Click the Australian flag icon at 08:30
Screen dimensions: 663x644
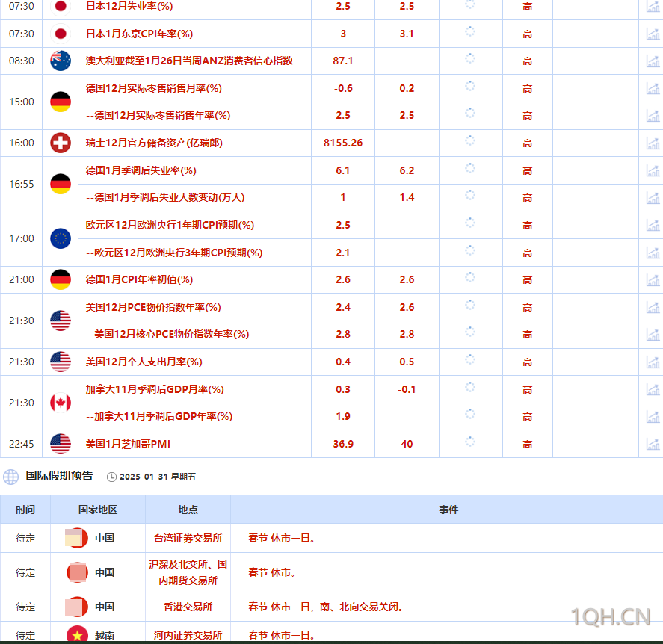[61, 61]
